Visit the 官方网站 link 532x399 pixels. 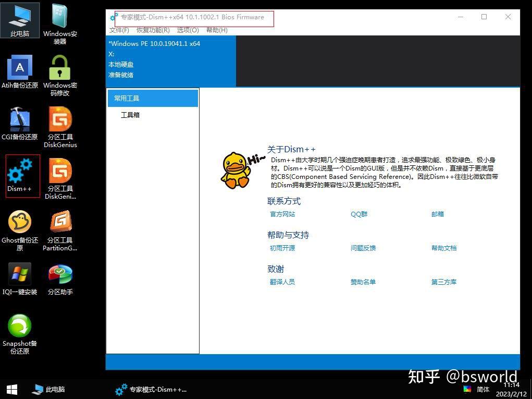(282, 214)
